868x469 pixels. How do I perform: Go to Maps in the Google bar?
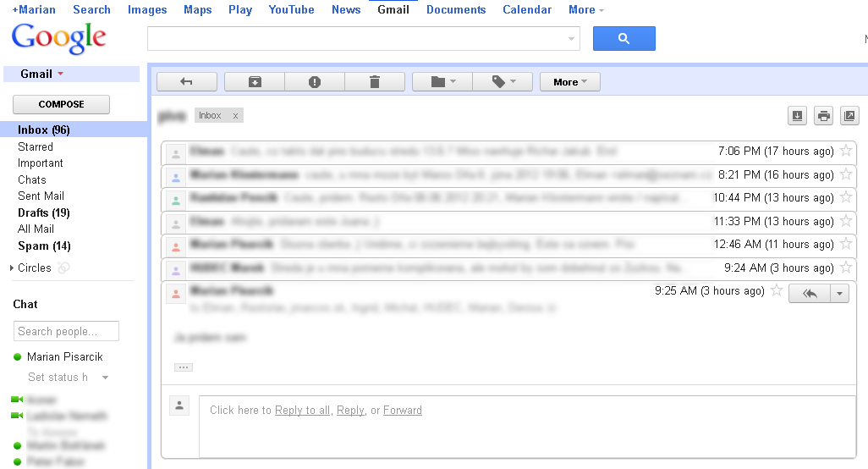[198, 9]
